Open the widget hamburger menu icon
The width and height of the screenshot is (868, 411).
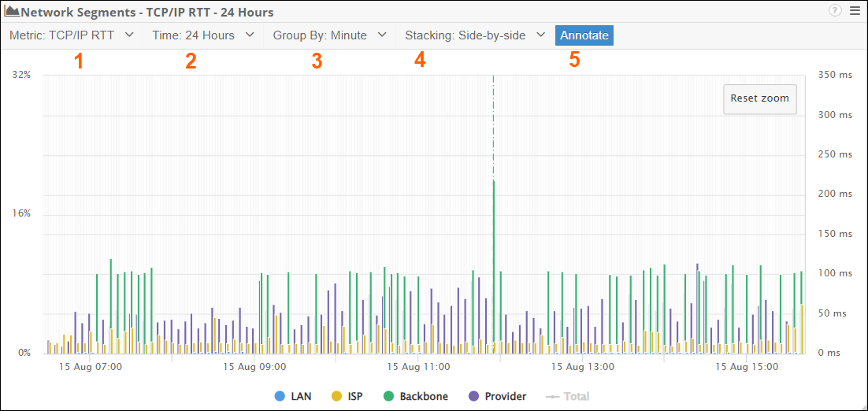pyautogui.click(x=855, y=10)
